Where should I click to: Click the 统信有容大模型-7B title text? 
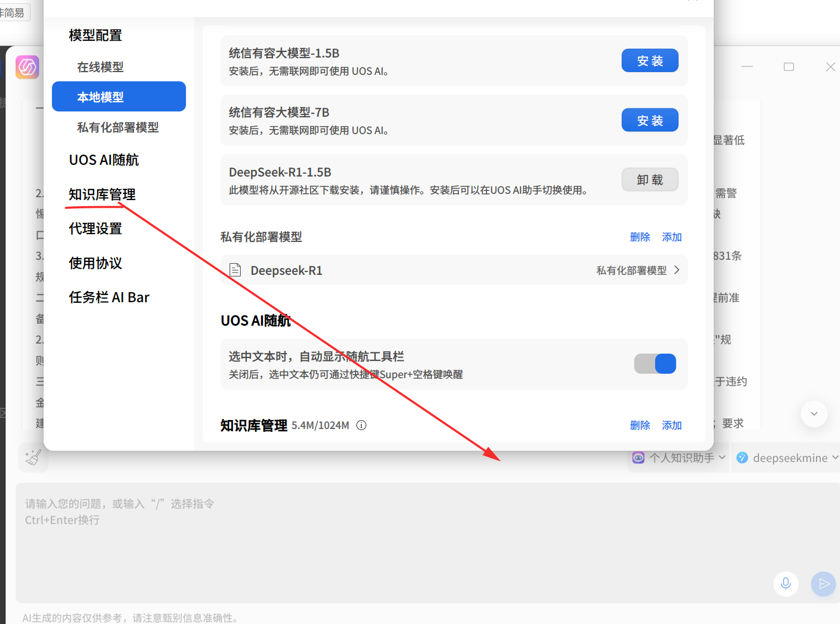(x=279, y=112)
